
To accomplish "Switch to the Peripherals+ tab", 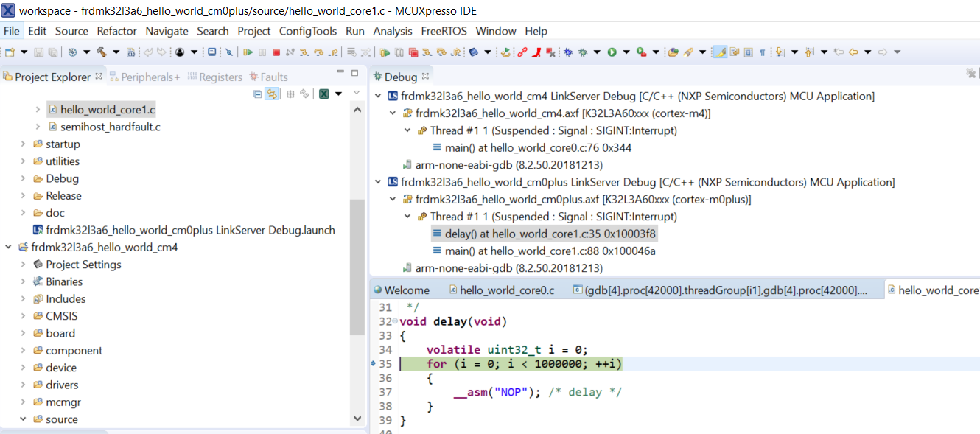I will (x=145, y=77).
